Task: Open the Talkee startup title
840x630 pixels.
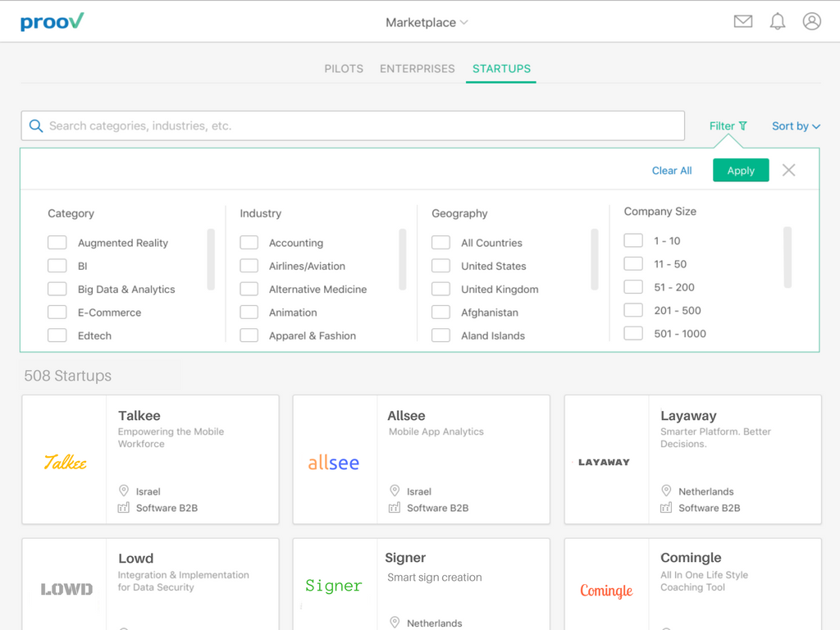Action: tap(139, 416)
